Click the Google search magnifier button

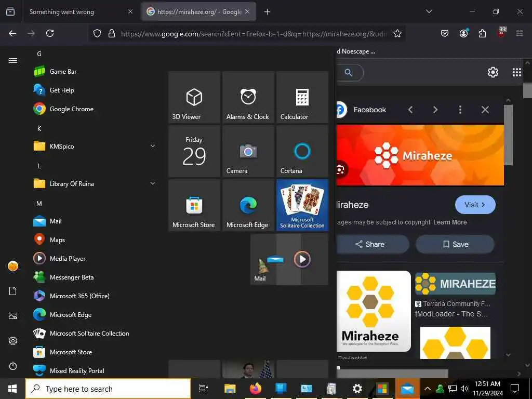tap(349, 73)
